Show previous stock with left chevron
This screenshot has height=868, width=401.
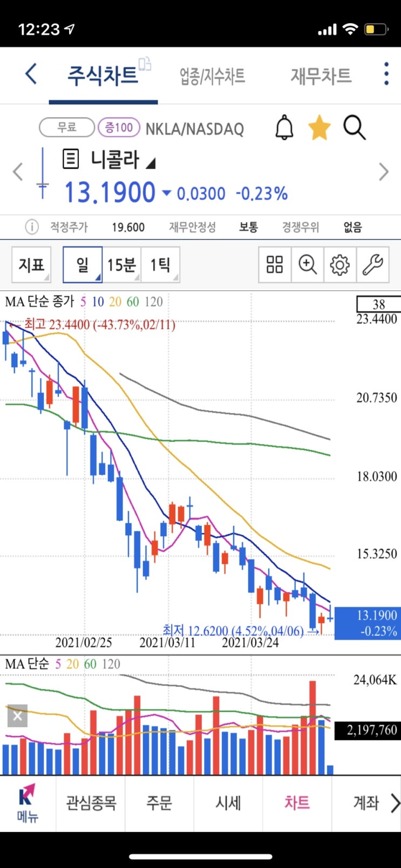coord(18,172)
